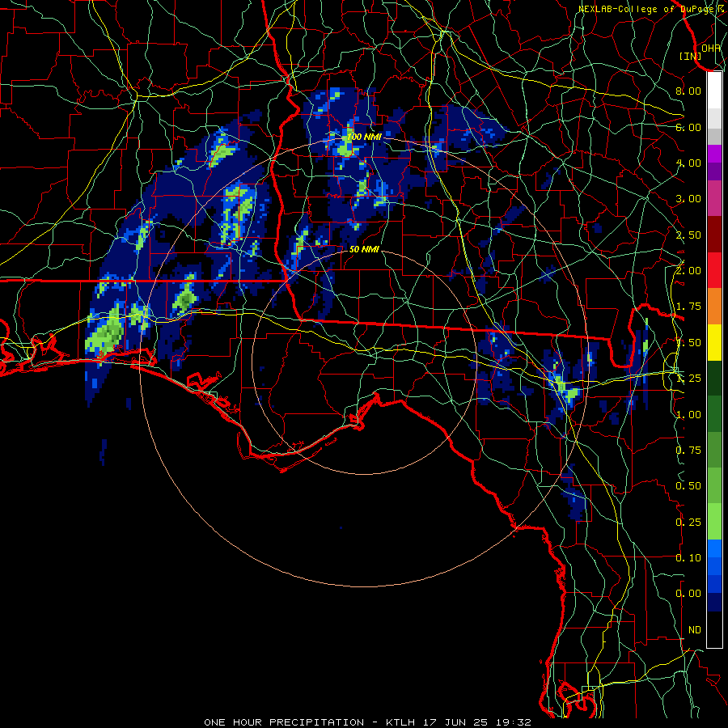Click the OHR product label above the legend
This screenshot has width=728, height=728.
[x=711, y=48]
